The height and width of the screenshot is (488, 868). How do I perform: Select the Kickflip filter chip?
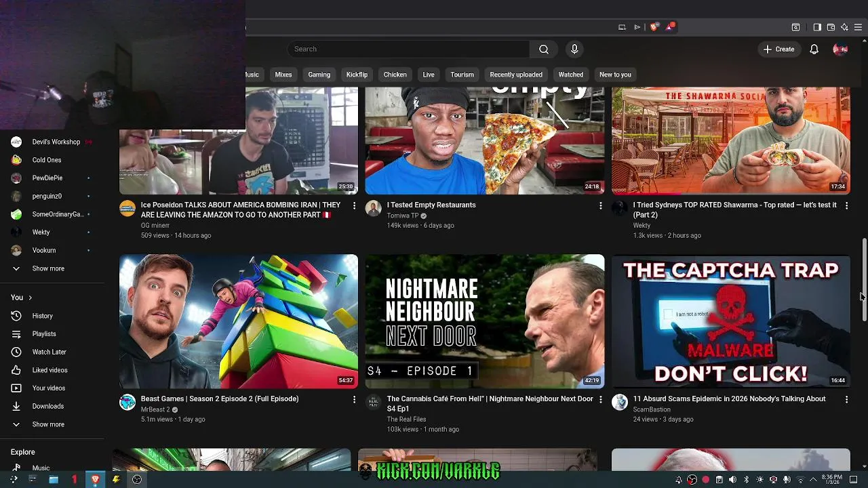coord(357,75)
